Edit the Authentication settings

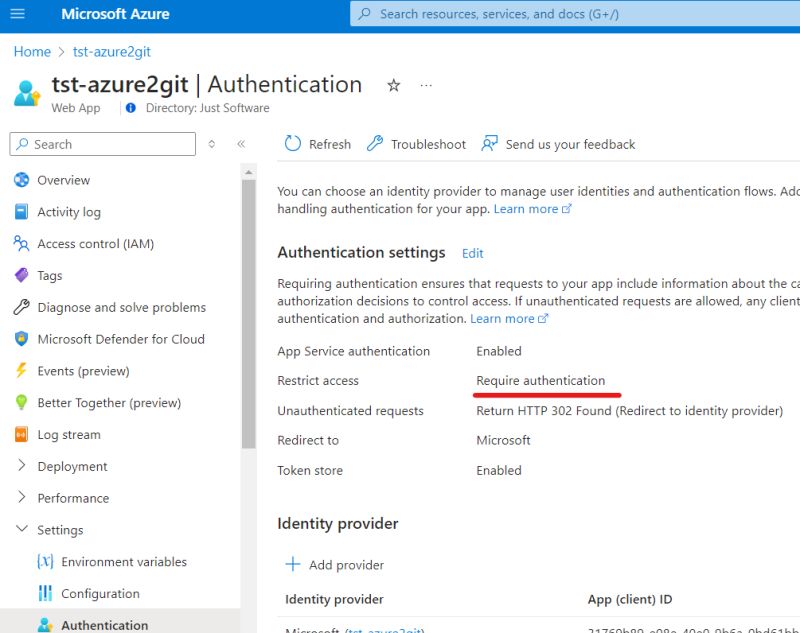(x=471, y=253)
